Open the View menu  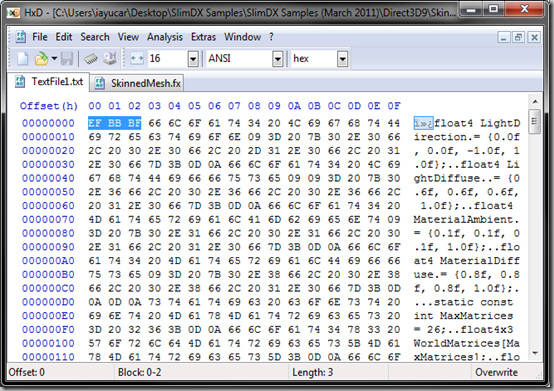[x=128, y=37]
